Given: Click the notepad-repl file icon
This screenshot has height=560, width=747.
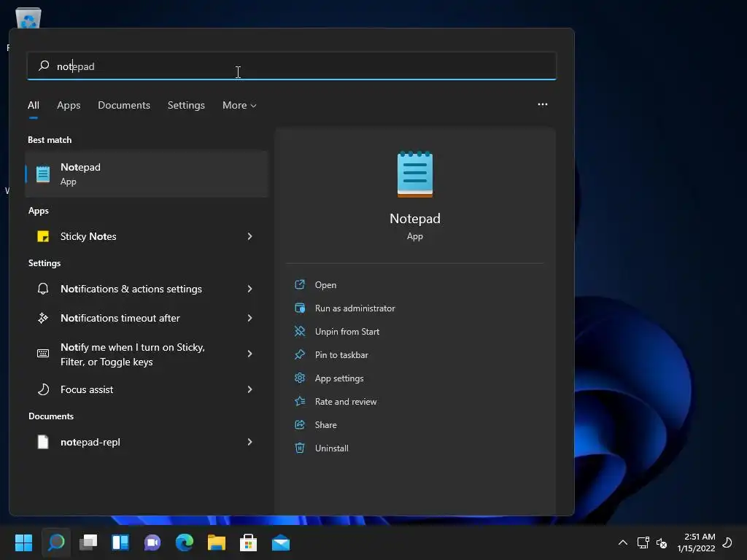Looking at the screenshot, I should pos(43,442).
